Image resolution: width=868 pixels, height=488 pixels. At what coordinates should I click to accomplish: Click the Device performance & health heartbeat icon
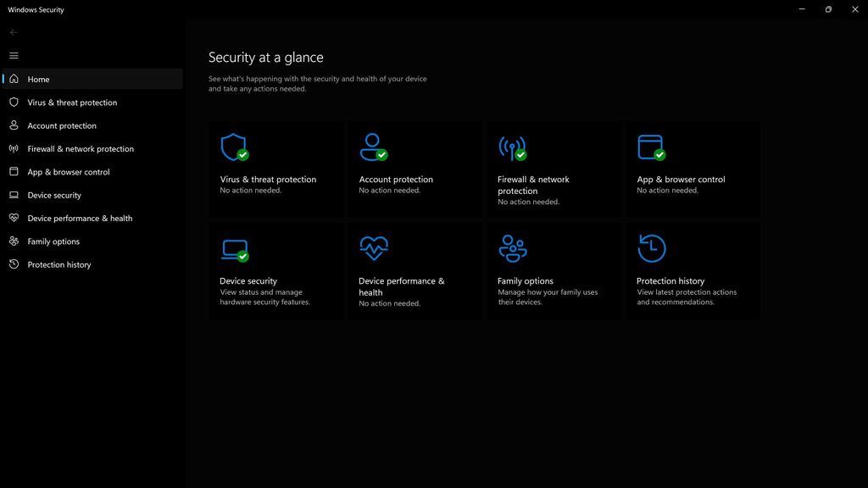point(373,247)
